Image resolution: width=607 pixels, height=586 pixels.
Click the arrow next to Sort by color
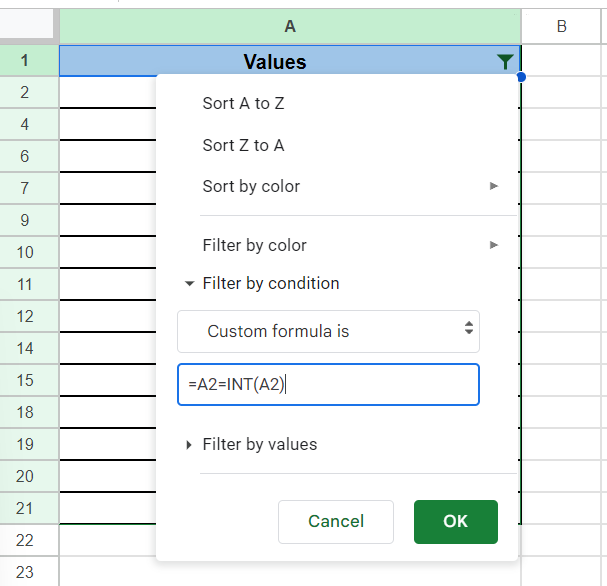(494, 186)
